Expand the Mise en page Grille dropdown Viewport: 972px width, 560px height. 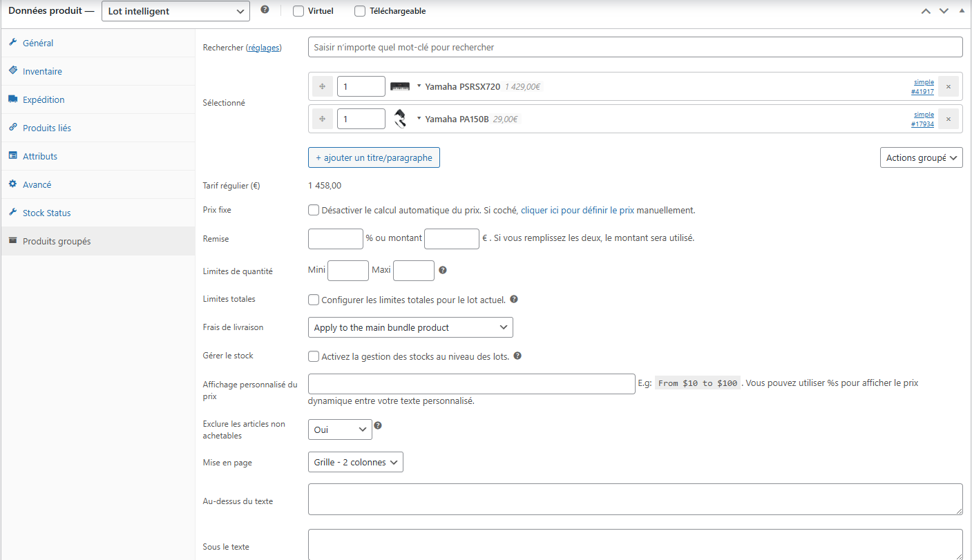tap(355, 462)
